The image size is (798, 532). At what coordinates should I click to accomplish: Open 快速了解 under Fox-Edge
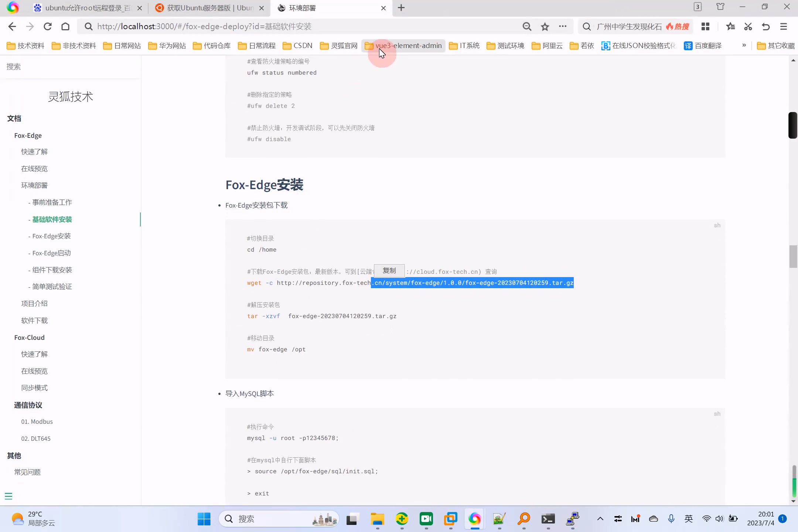tap(34, 152)
